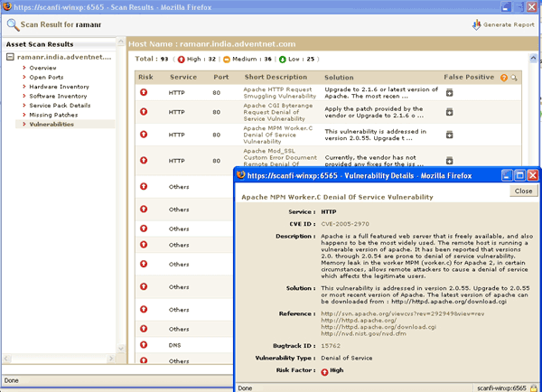Select Vulnerabilities in the sidebar tree
The image size is (542, 392).
[51, 124]
